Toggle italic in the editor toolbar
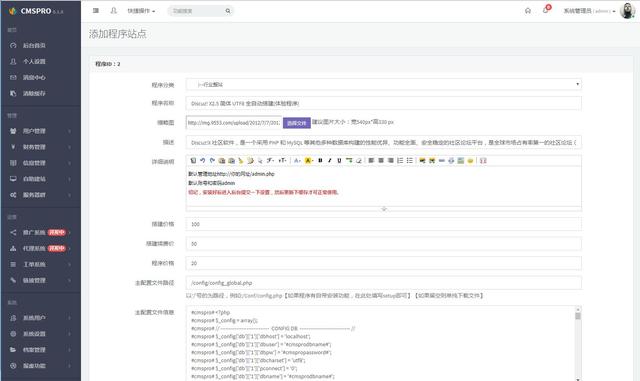Viewport: 640px width, 381px height. click(x=330, y=160)
